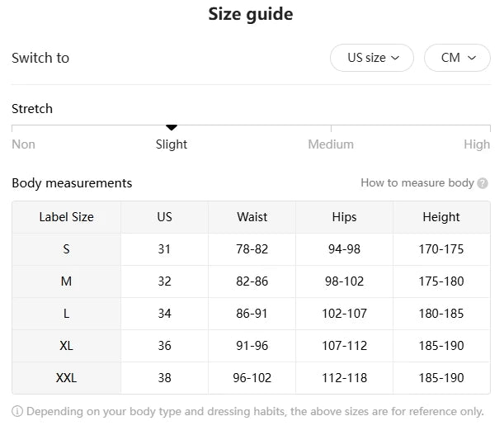Click the Waist column header

252,217
